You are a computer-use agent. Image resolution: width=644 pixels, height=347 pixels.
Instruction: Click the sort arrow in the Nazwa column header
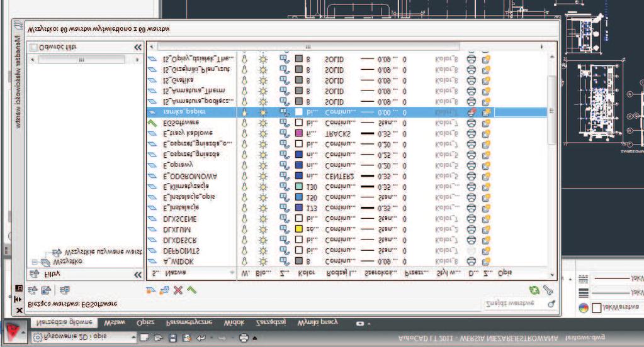tap(232, 273)
